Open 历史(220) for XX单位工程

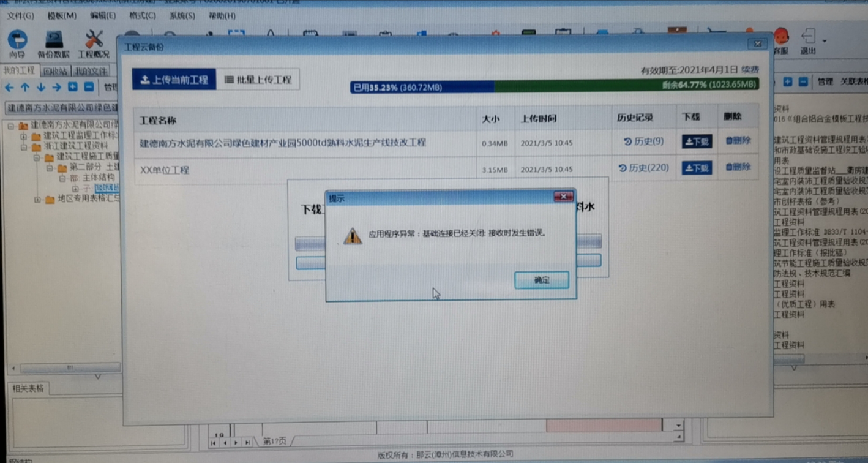coord(643,168)
